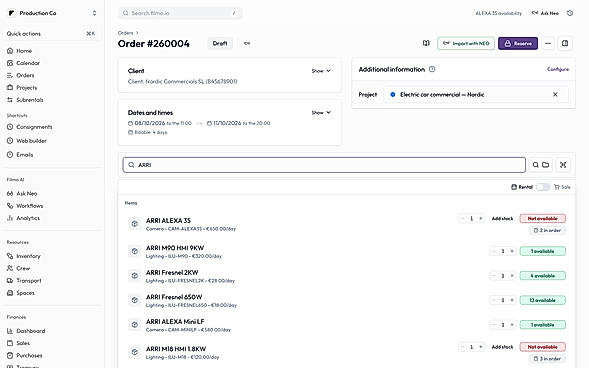589x368 pixels.
Task: Click Configure additional information
Action: [x=558, y=69]
